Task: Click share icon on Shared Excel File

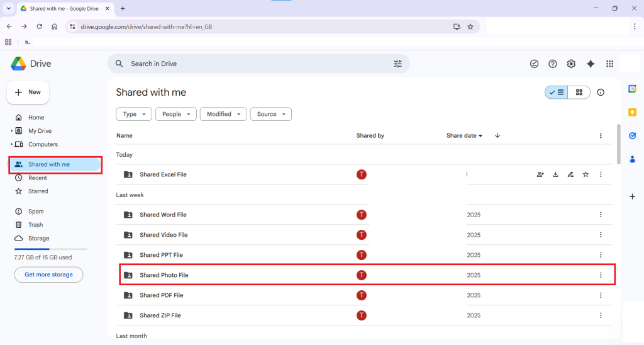Action: (x=540, y=174)
